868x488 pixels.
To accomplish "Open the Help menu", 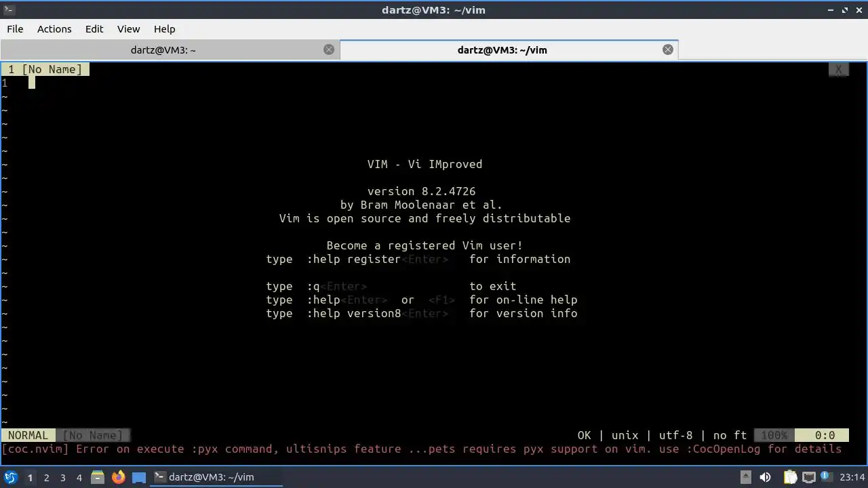I will [x=164, y=28].
